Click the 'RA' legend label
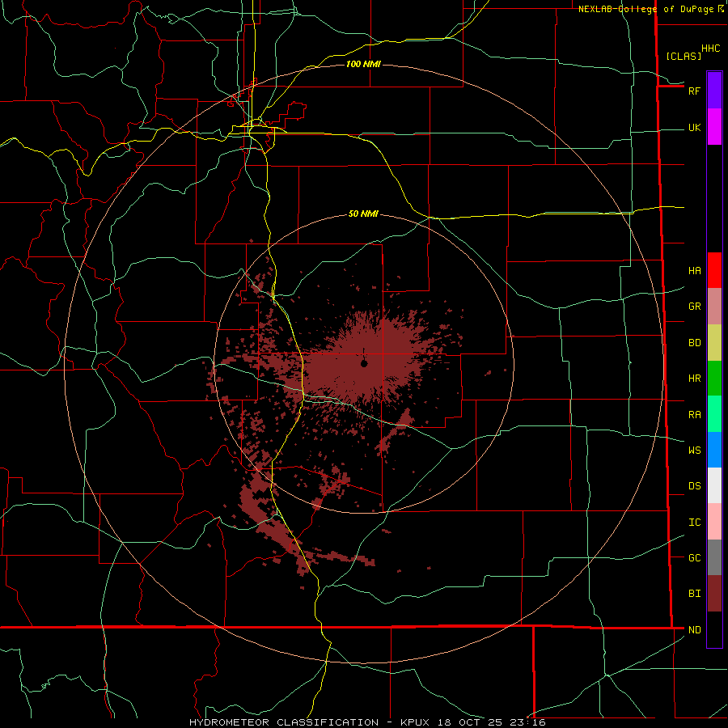This screenshot has width=728, height=728. tap(694, 414)
